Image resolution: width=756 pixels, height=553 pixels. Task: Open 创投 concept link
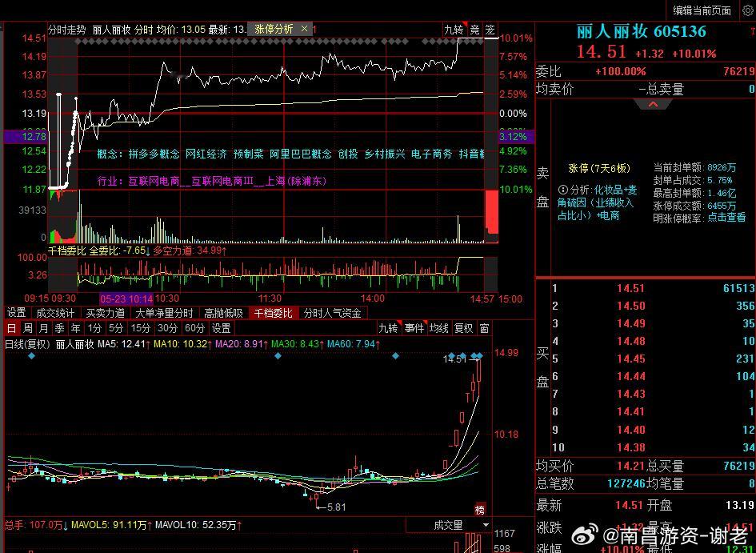[x=348, y=154]
